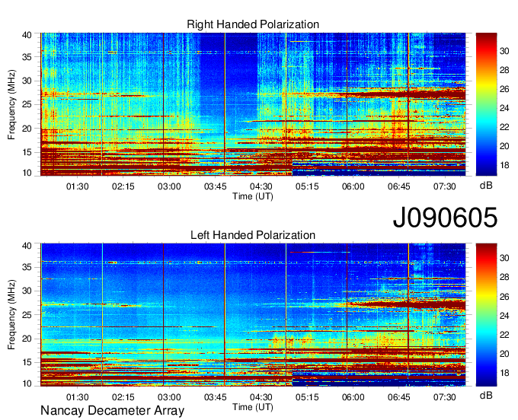
Task: Click the 18 dB value on top color bar
Action: coord(504,165)
